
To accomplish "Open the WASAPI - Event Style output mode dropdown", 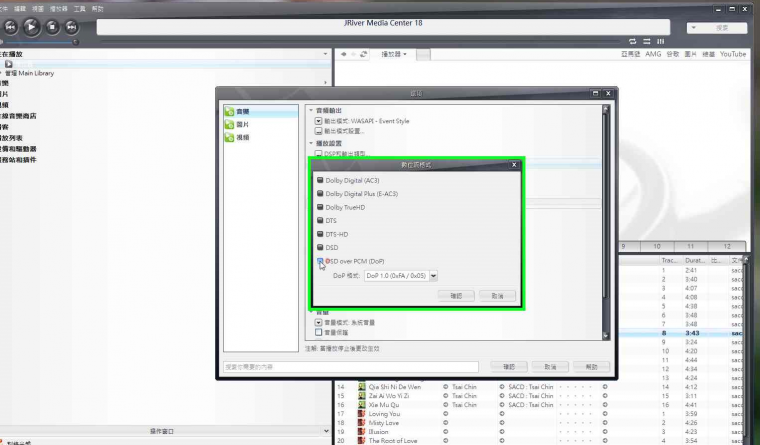I will pyautogui.click(x=318, y=121).
